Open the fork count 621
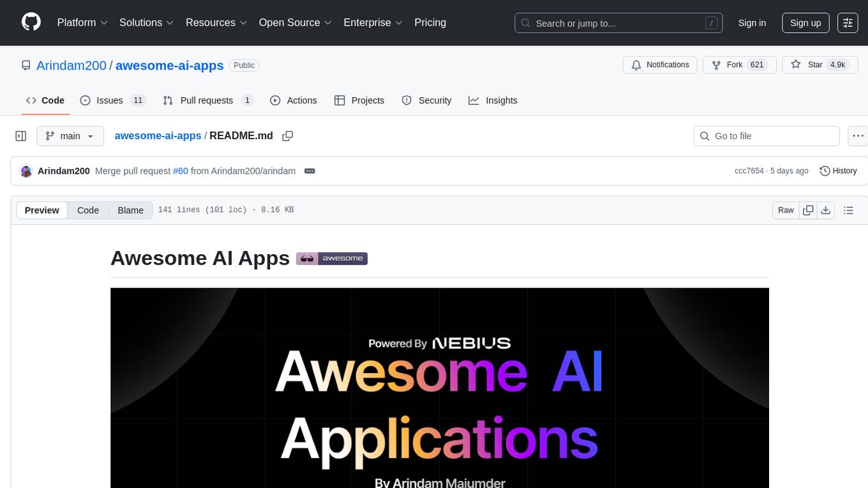The width and height of the screenshot is (868, 488). [x=758, y=65]
